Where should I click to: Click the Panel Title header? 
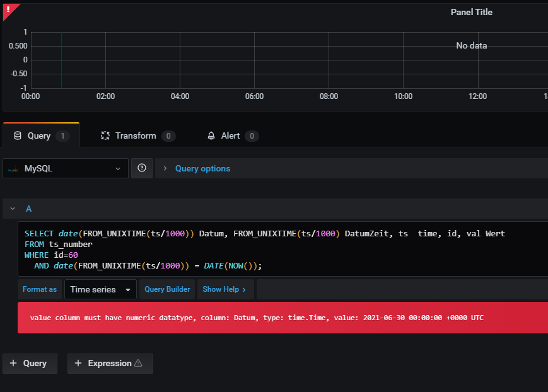[472, 12]
